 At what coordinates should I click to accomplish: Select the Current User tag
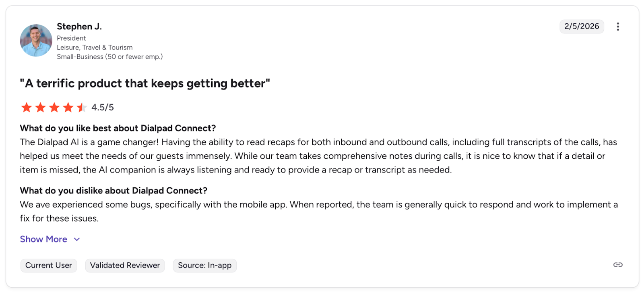pos(49,266)
